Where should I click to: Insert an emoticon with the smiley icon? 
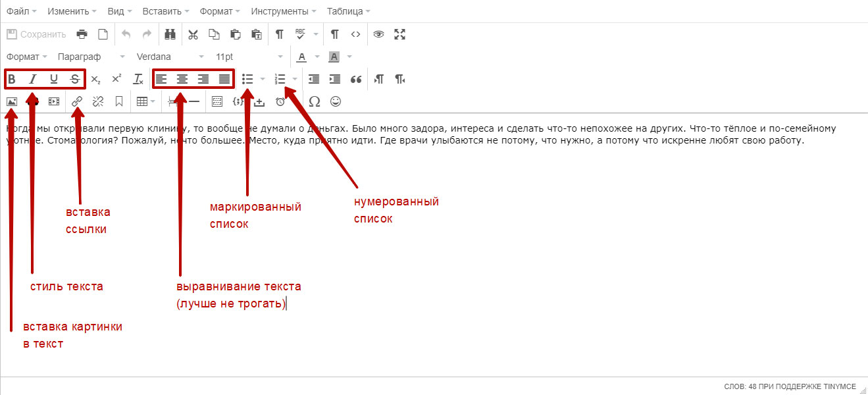pyautogui.click(x=336, y=101)
